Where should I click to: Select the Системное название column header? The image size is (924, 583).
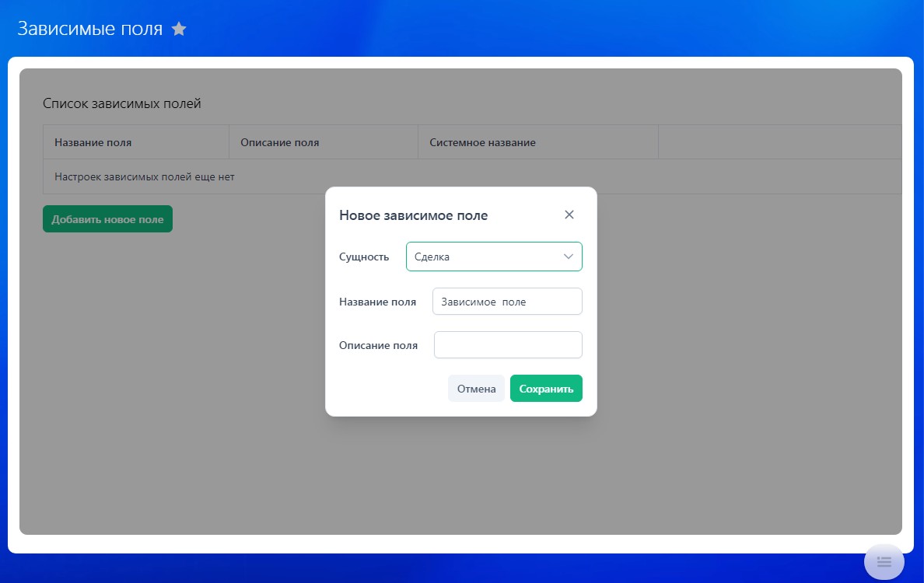click(482, 142)
